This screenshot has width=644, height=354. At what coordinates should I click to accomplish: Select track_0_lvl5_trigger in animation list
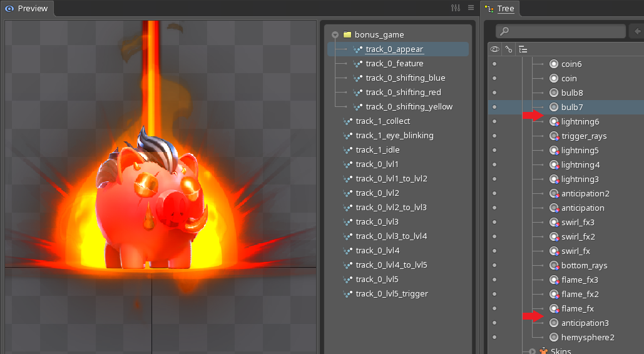pyautogui.click(x=392, y=294)
